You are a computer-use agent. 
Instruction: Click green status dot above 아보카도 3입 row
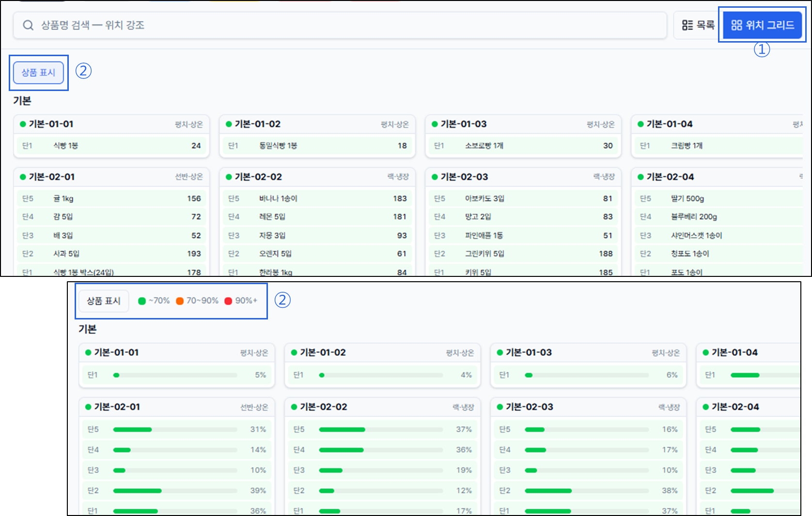[435, 177]
